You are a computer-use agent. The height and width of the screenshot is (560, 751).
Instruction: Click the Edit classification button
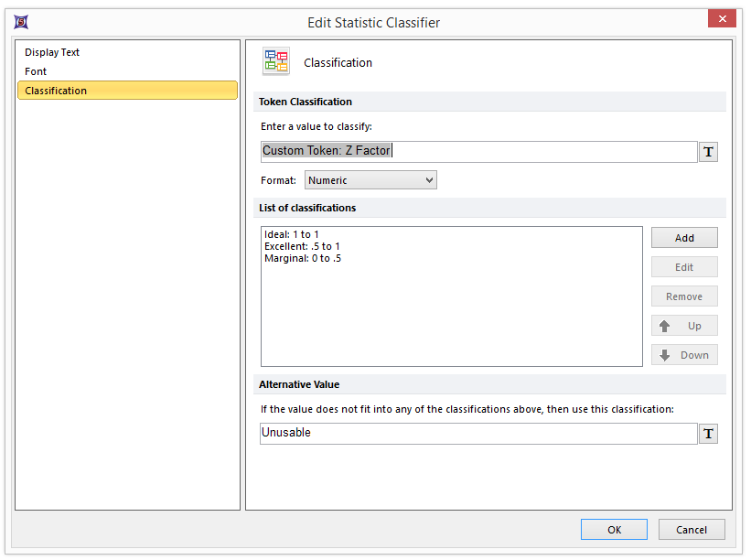(x=684, y=267)
